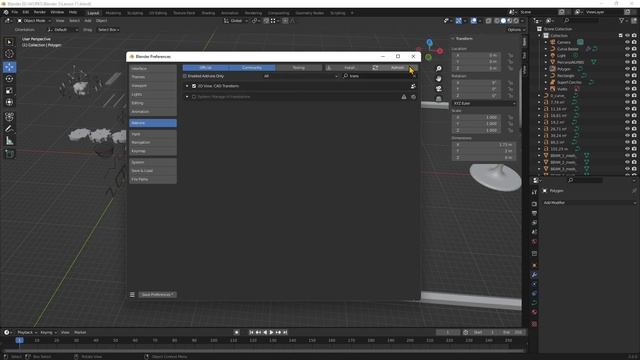
Task: Click the outliner filter funnel icon
Action: [622, 20]
